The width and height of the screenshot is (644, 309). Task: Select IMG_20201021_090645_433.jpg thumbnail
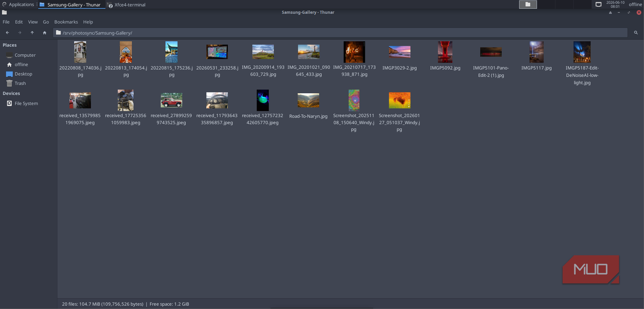pyautogui.click(x=308, y=51)
